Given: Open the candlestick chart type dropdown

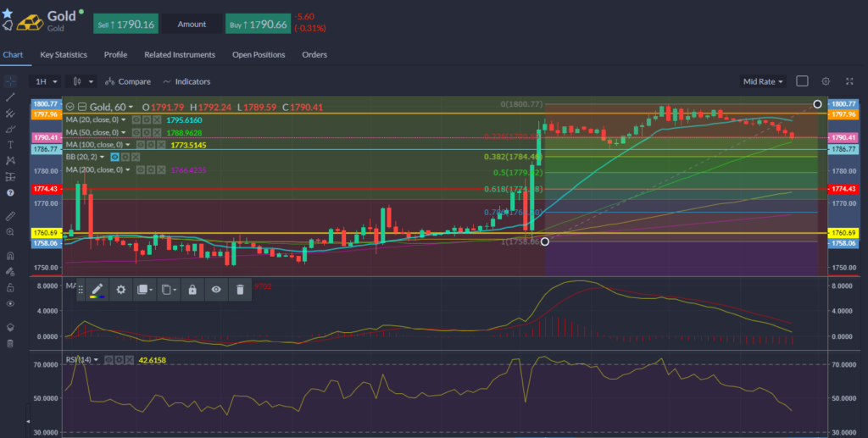Looking at the screenshot, I should tap(82, 81).
